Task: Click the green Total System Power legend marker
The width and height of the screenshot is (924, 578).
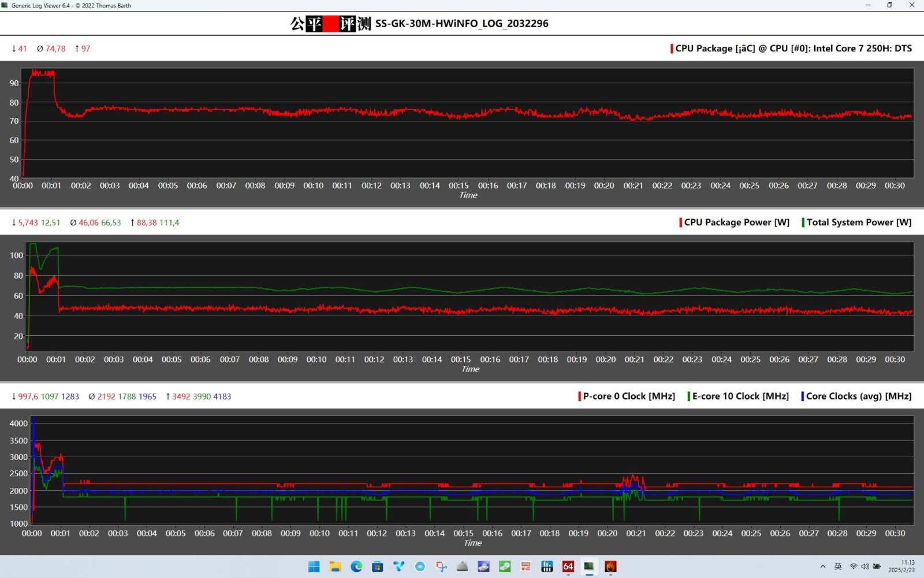Action: 803,223
